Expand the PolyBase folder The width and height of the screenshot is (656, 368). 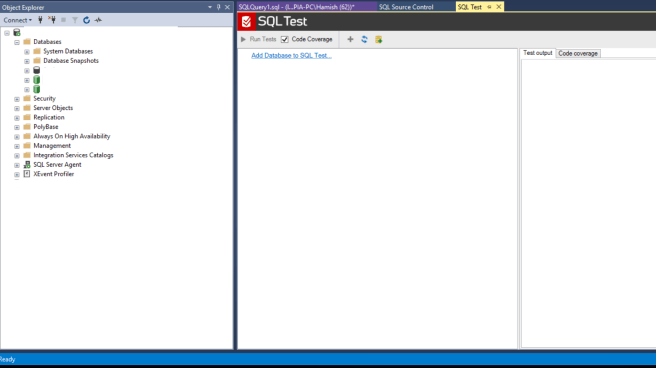(17, 127)
